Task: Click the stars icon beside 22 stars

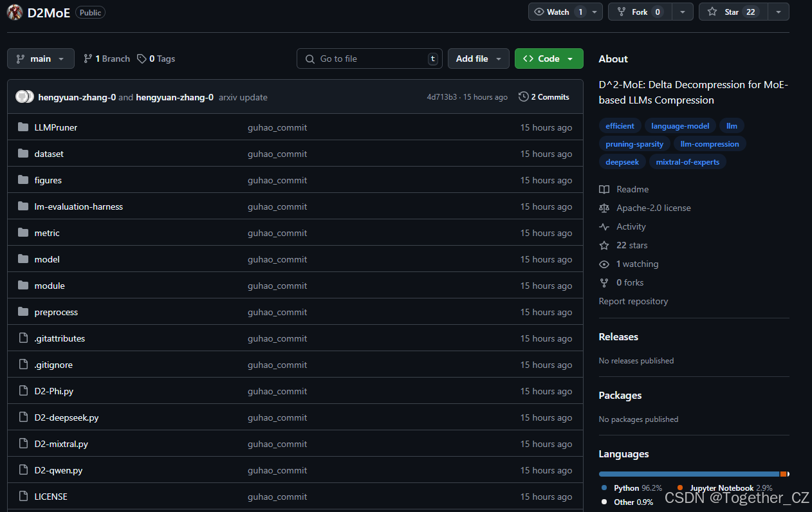Action: point(604,245)
